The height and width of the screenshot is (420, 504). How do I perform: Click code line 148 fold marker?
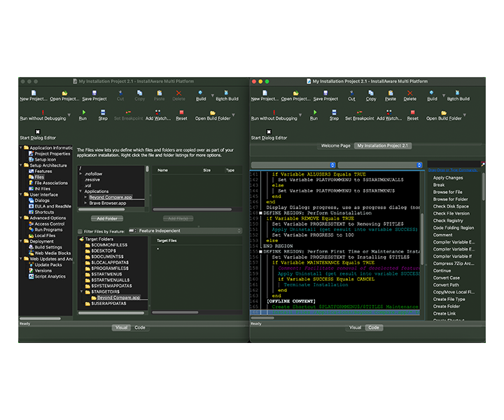pyautogui.click(x=260, y=213)
